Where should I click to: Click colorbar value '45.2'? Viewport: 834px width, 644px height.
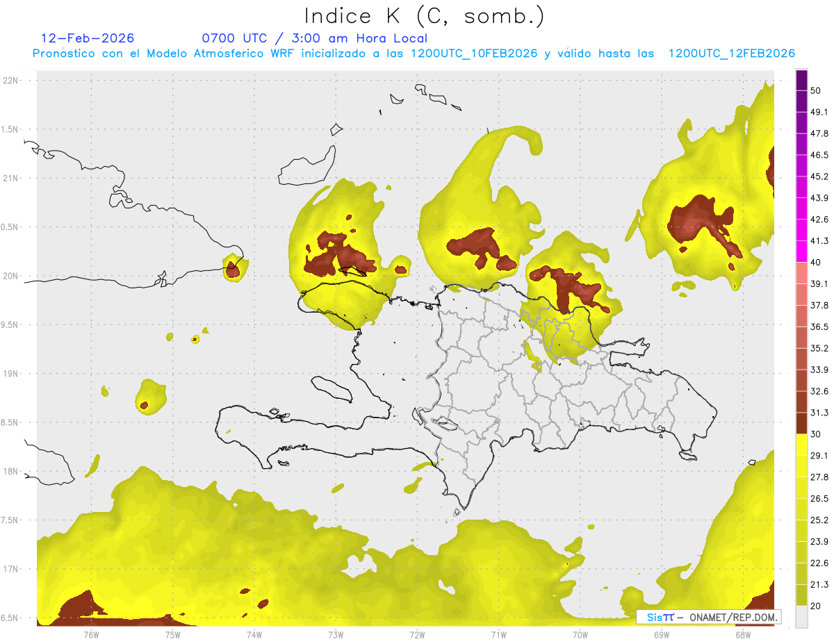(819, 176)
